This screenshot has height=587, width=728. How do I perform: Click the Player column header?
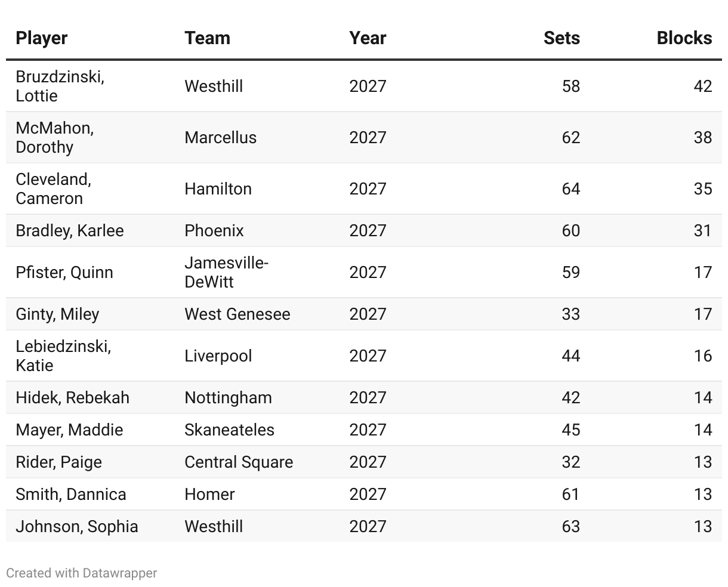[x=42, y=38]
